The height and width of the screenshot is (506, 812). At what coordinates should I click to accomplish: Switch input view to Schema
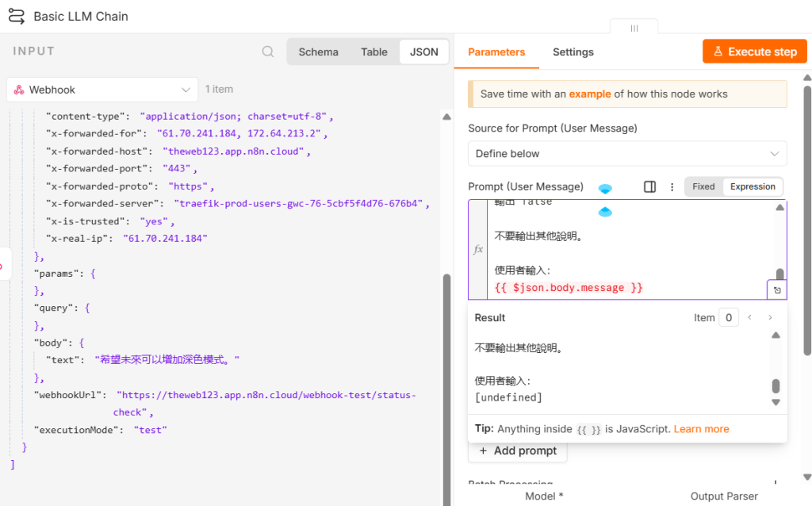319,52
